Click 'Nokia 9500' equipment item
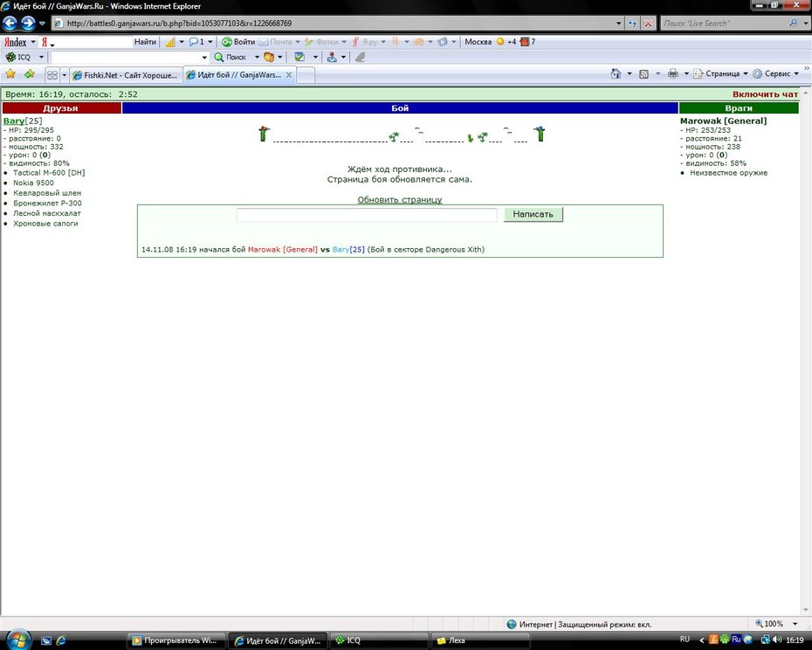 point(33,183)
